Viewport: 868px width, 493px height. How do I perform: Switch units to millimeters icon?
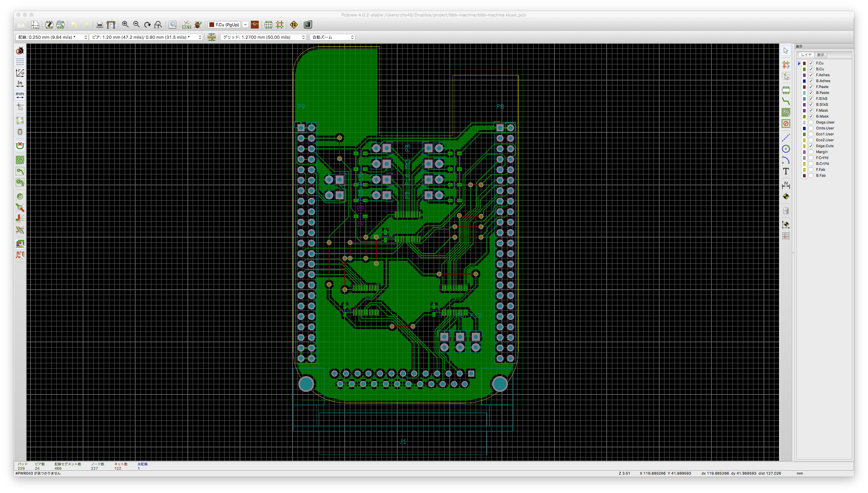20,95
